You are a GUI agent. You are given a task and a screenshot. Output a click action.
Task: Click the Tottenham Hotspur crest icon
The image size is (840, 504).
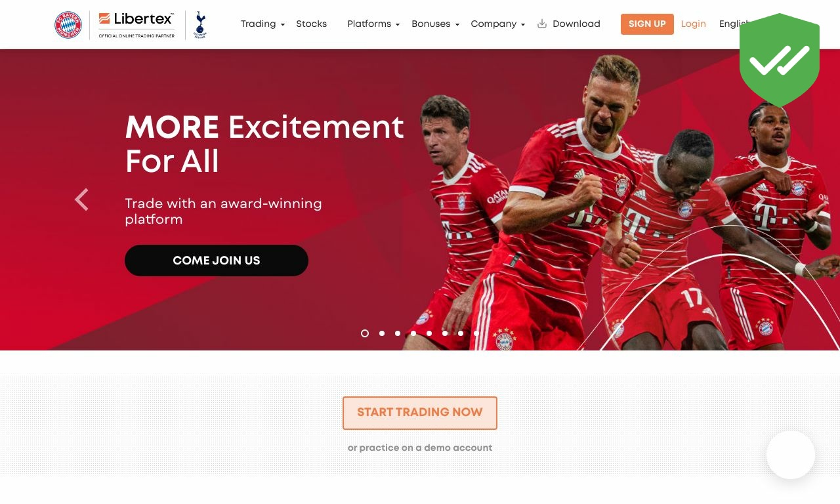[x=200, y=25]
